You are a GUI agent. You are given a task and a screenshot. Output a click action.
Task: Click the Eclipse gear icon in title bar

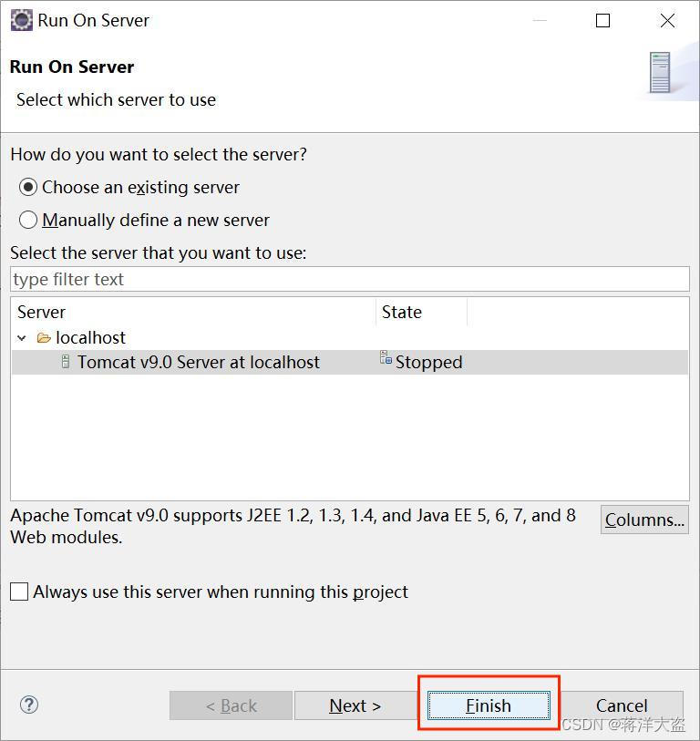[x=21, y=20]
